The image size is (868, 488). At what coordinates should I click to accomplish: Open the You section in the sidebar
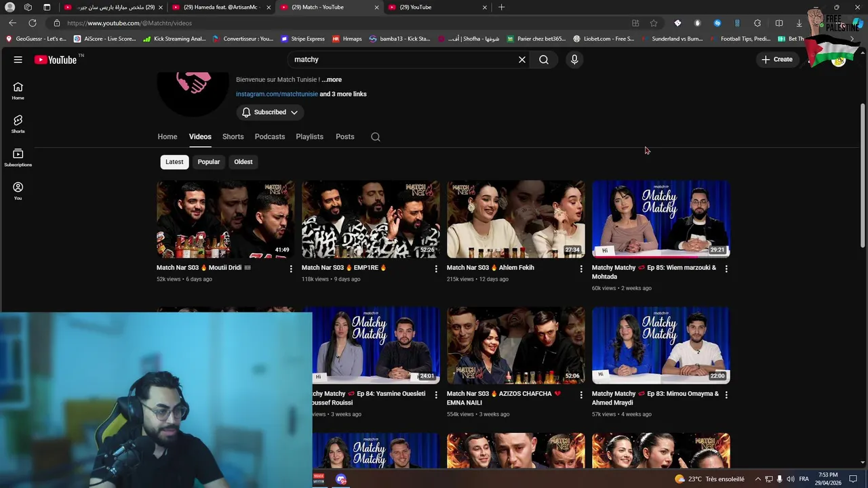(x=18, y=190)
